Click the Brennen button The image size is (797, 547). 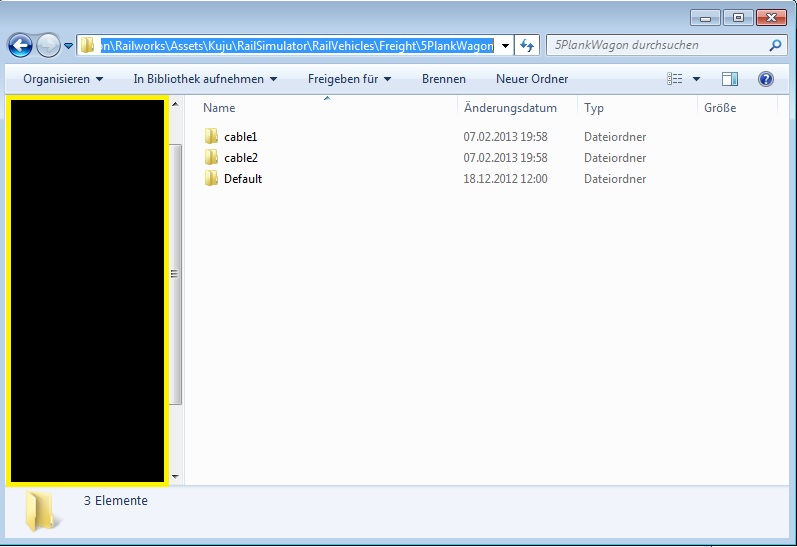(x=444, y=79)
